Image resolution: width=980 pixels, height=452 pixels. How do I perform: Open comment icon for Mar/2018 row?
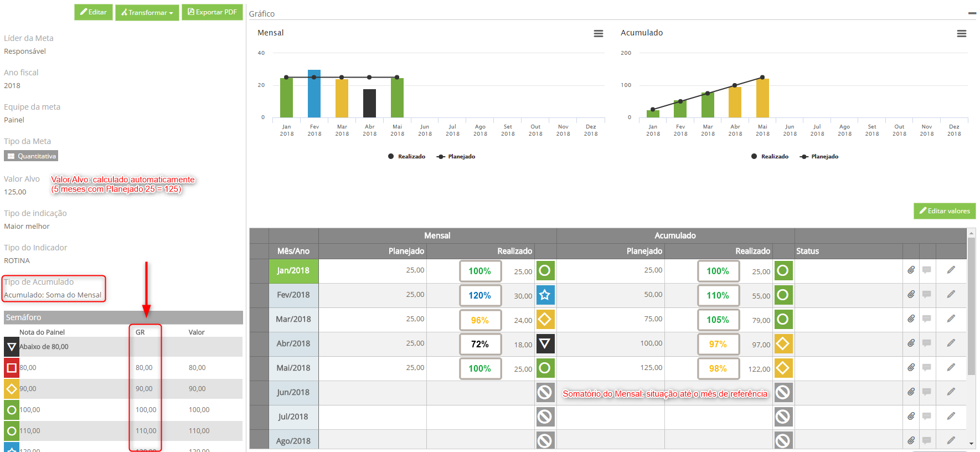pos(927,319)
